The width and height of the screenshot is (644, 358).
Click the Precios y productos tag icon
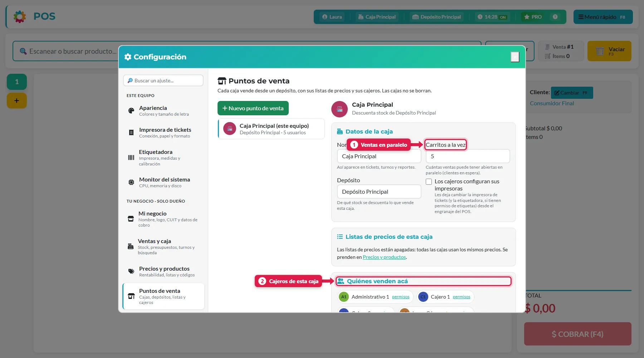[x=131, y=271]
